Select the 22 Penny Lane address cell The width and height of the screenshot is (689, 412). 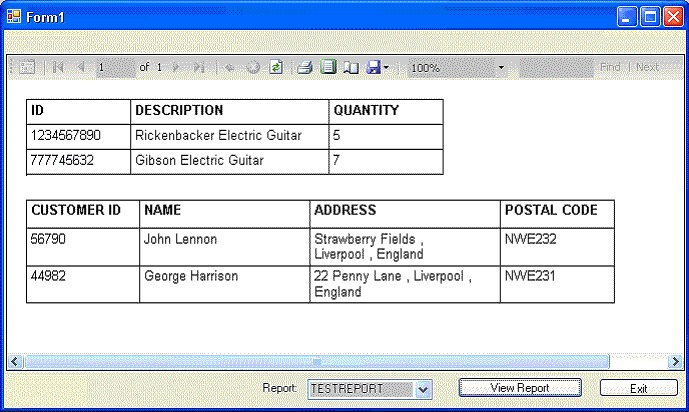click(x=405, y=284)
